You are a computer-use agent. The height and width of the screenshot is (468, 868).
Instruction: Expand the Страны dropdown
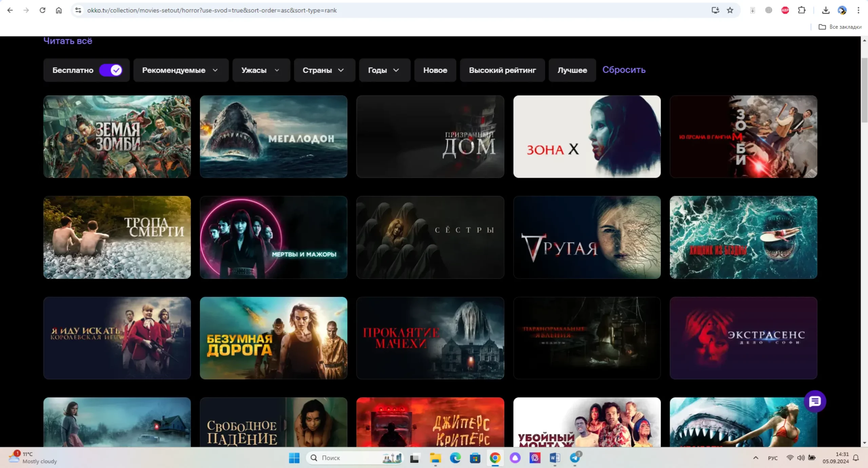[x=324, y=70]
